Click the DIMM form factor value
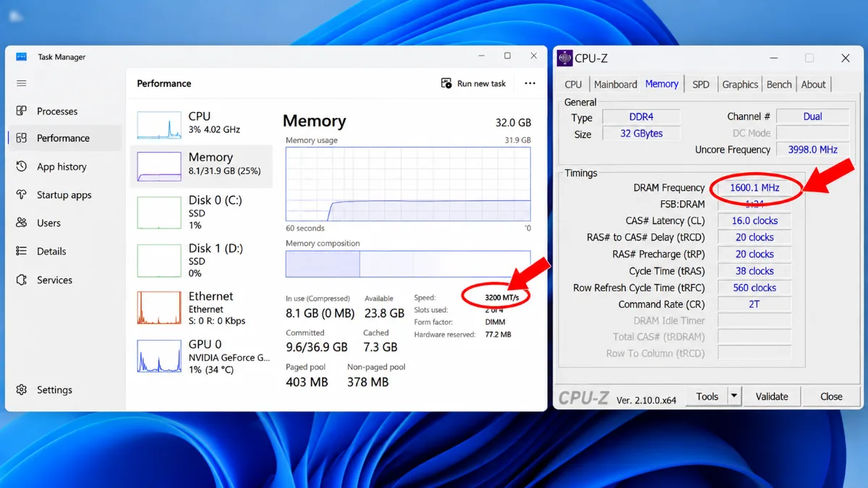 [x=495, y=322]
